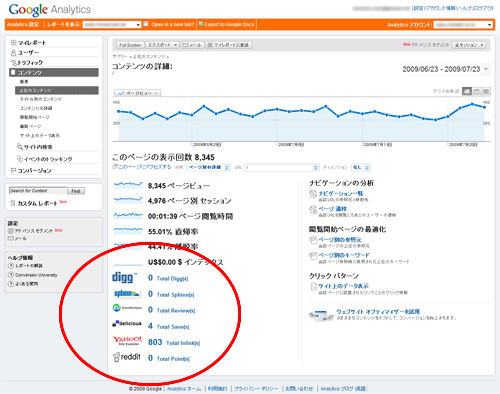The image size is (500, 394).
Task: Open the ページ別の詳細 analysis dropdown
Action: pos(208,167)
